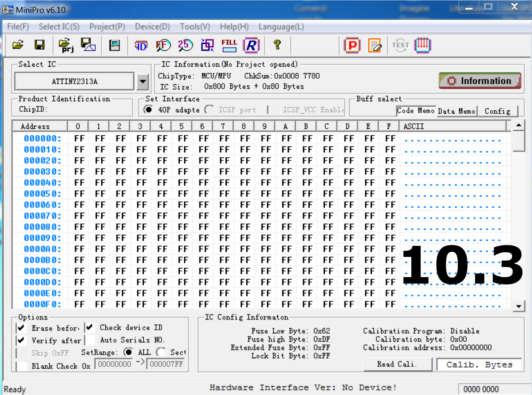Click the 0000 0000 status bar counter
This screenshot has width=532, height=395.
481,389
